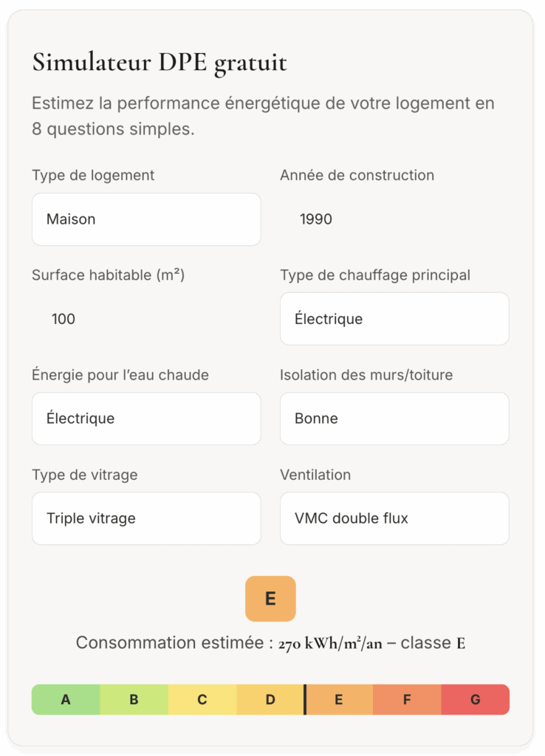Open the Énergie pour l'eau chaude dropdown
The image size is (545, 756).
[x=145, y=419]
